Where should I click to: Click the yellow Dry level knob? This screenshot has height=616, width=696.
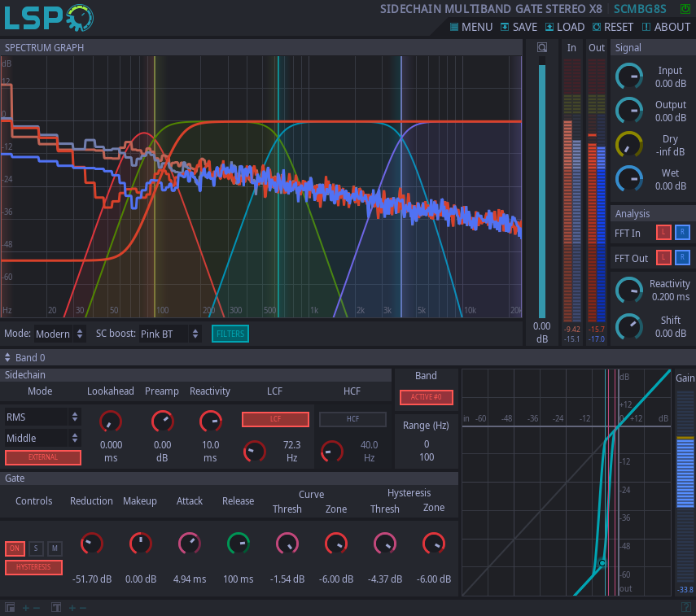tap(629, 145)
